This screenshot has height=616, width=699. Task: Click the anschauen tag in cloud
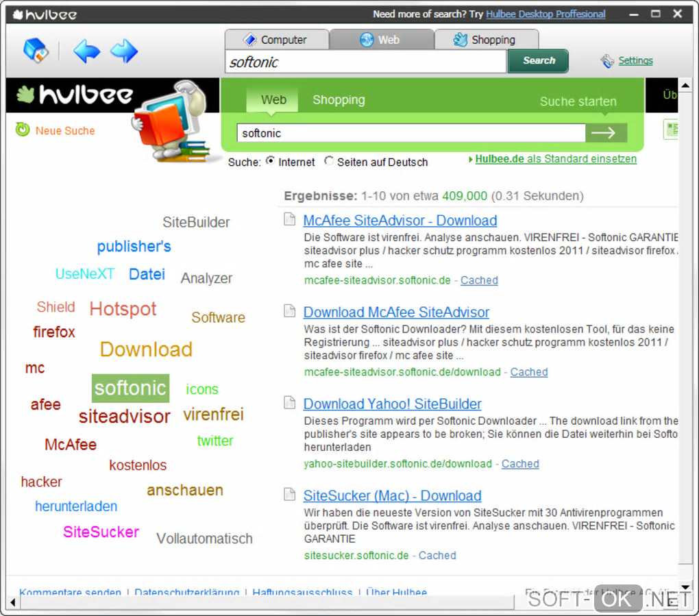coord(185,491)
